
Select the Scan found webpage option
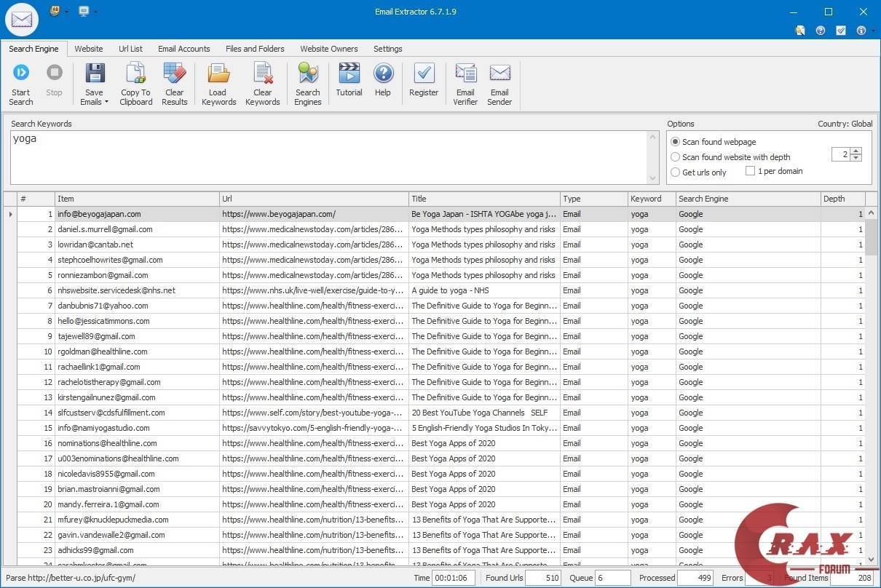point(675,142)
